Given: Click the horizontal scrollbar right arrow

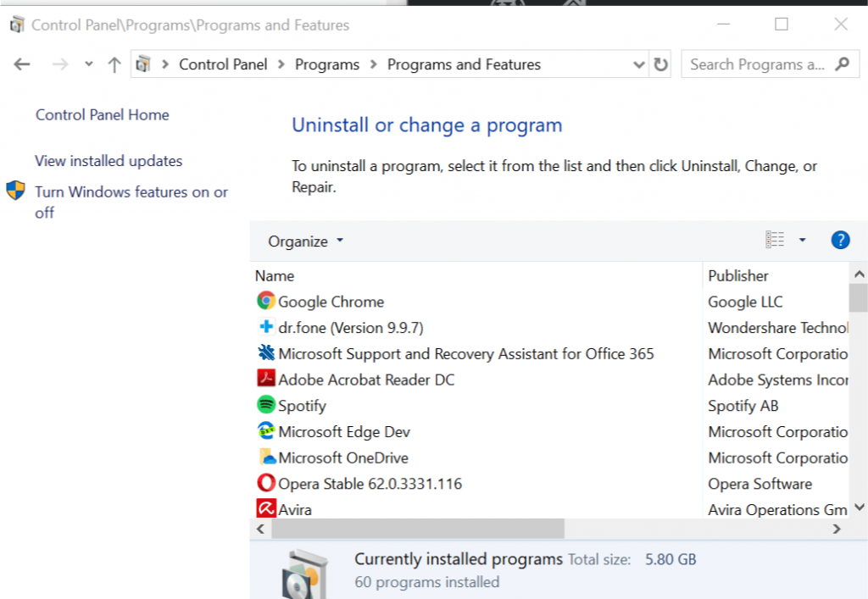Looking at the screenshot, I should coord(837,529).
